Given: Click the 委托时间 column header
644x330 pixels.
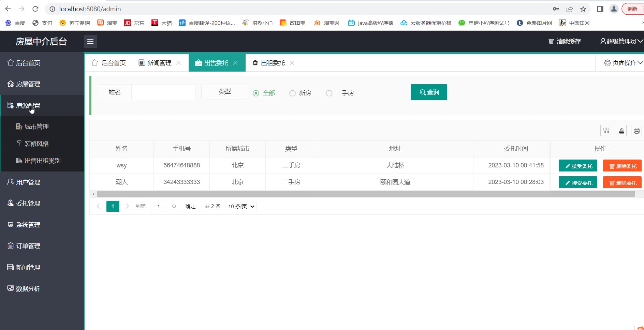Looking at the screenshot, I should click(x=516, y=149).
